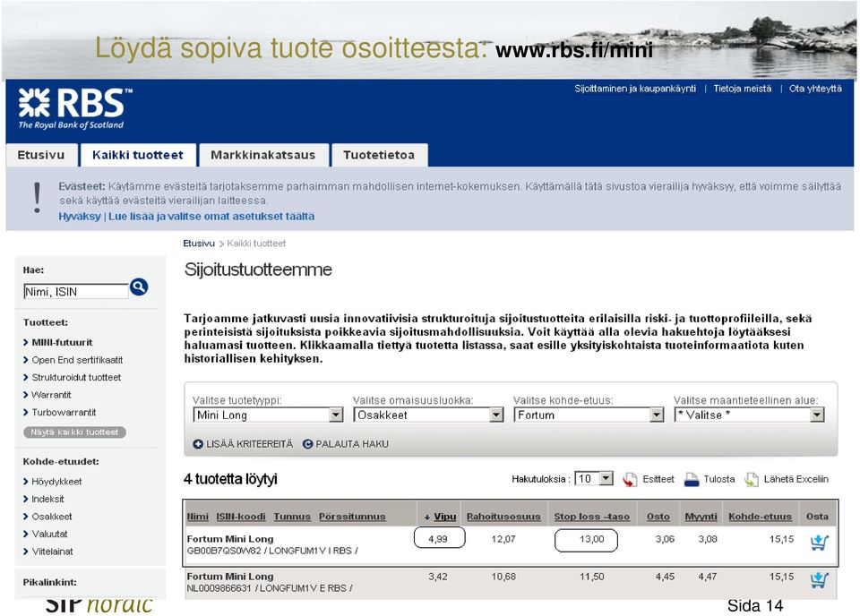Click Stop loss value 11,50
Viewport: 860px width, 616px height.
(592, 577)
